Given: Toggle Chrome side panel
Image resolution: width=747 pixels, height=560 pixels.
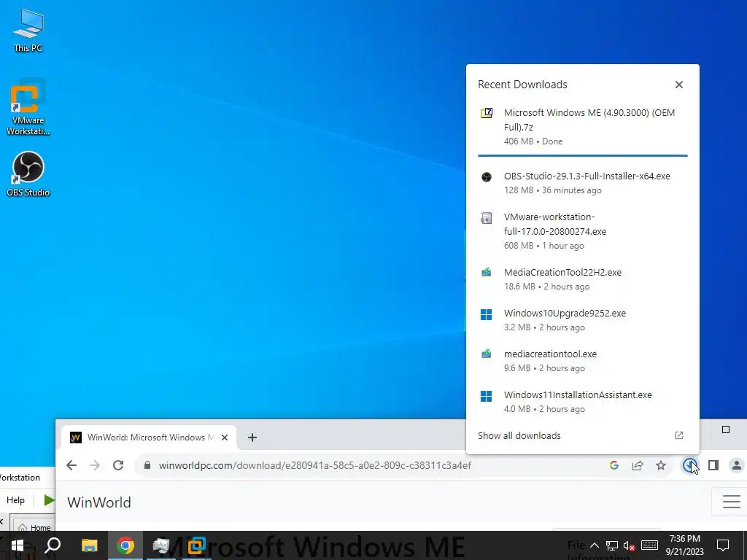Looking at the screenshot, I should coord(713,465).
